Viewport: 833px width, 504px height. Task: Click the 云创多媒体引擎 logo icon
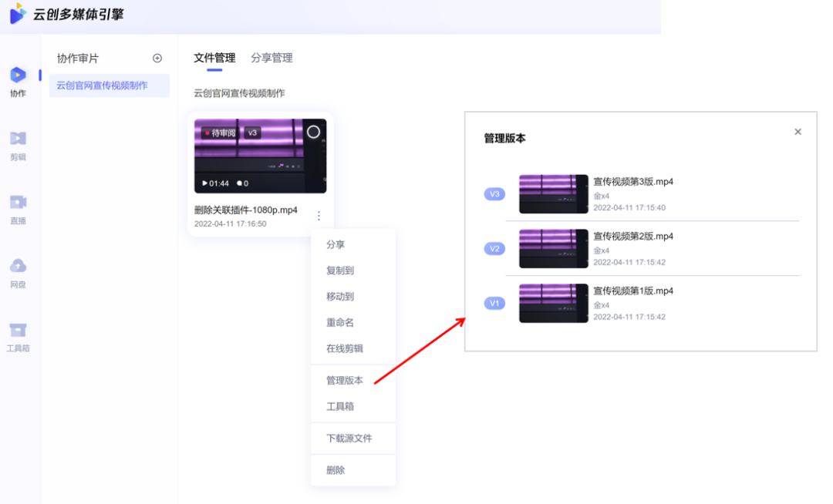pos(17,14)
